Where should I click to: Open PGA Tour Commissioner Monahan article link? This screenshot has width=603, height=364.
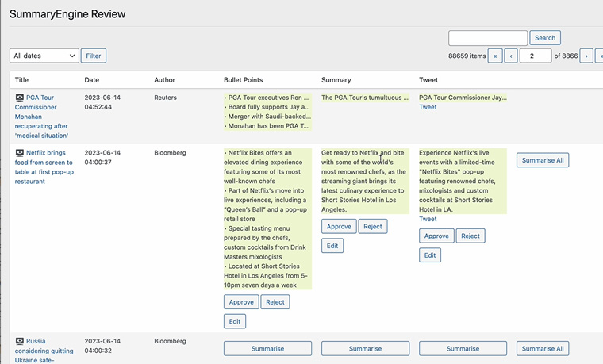41,117
